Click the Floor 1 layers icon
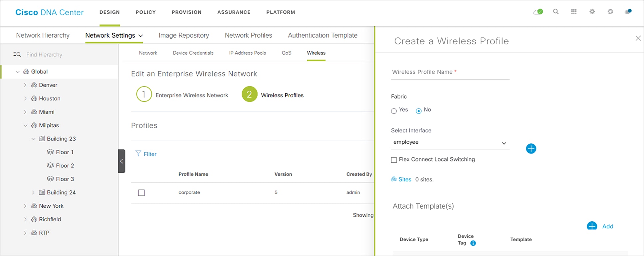Viewport: 644px width, 256px height. click(x=50, y=152)
